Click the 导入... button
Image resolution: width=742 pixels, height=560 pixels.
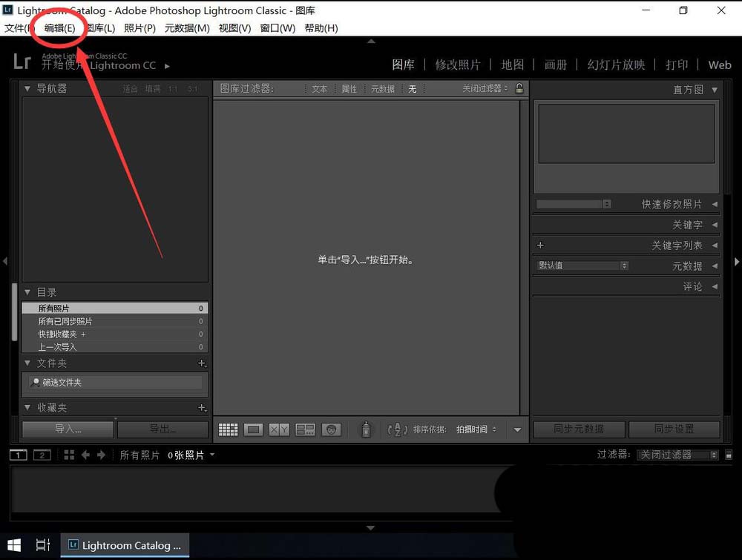tap(68, 429)
